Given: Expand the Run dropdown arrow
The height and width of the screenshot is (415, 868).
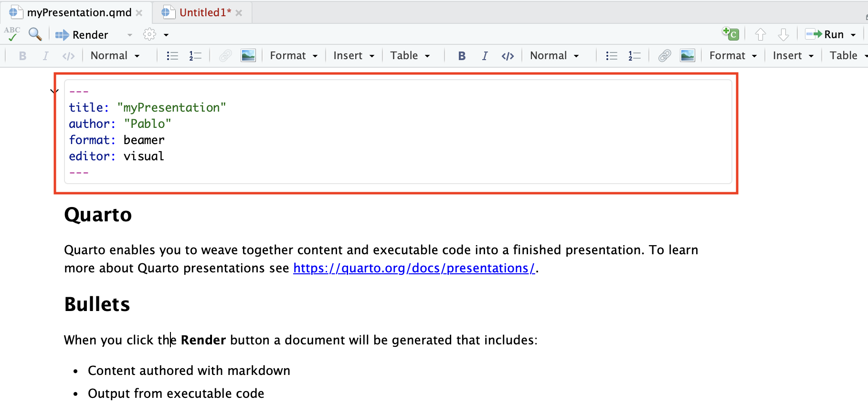Looking at the screenshot, I should [853, 35].
